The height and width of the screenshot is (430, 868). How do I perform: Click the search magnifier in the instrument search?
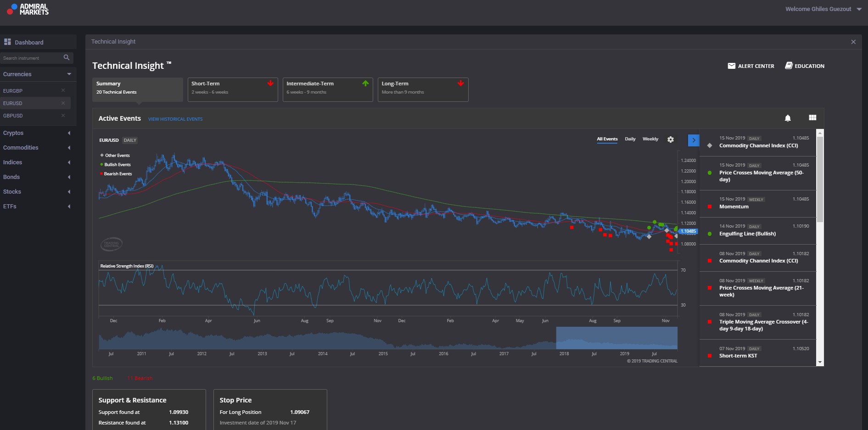coord(67,57)
